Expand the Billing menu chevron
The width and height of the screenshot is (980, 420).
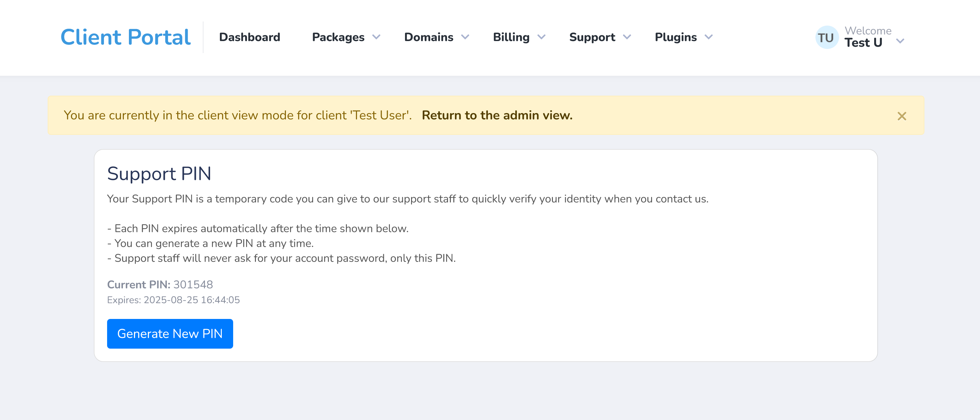click(541, 37)
